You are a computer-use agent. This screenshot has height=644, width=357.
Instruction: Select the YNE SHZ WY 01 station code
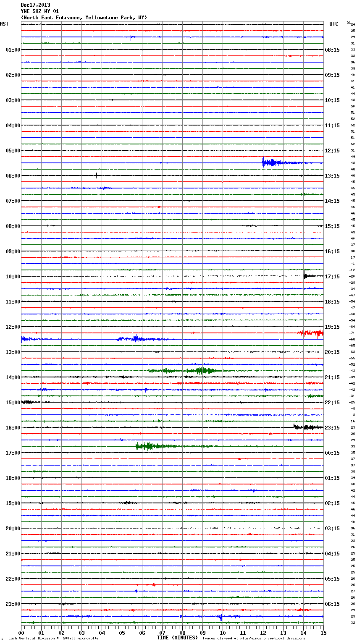click(x=39, y=11)
